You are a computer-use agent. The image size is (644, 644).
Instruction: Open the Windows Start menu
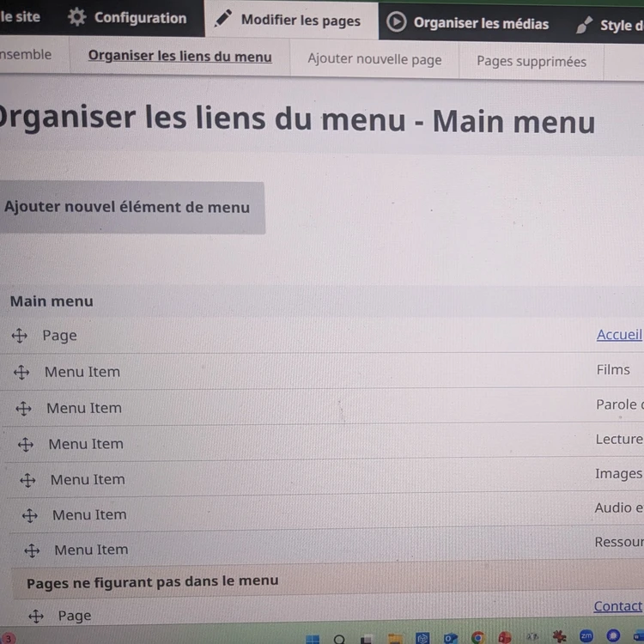click(x=313, y=639)
